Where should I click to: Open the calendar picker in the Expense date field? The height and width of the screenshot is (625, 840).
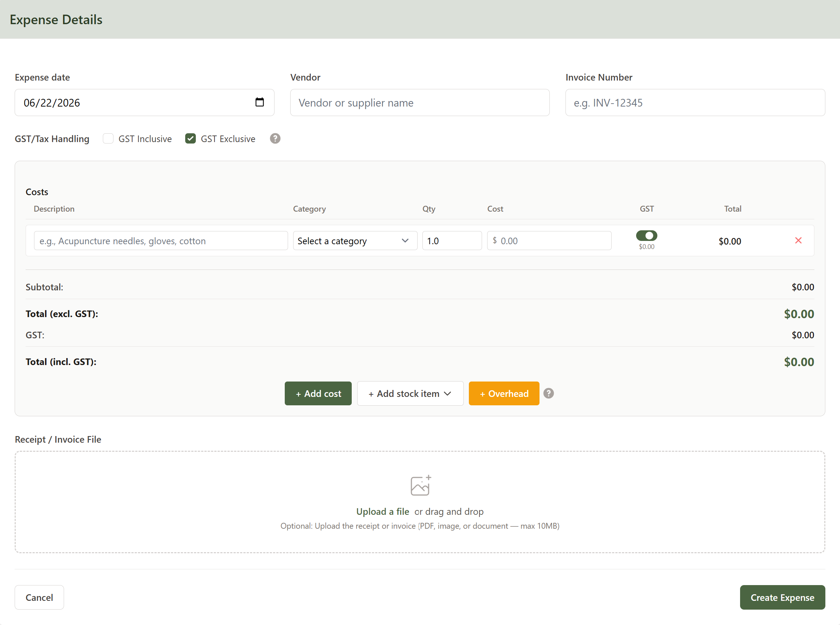pos(260,102)
